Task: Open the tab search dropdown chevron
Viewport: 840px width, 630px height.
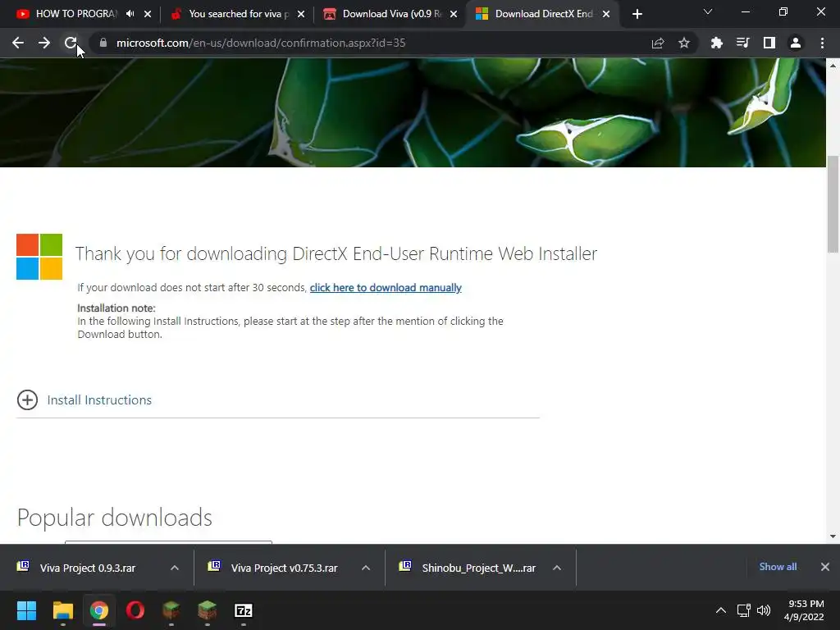Action: 708,11
